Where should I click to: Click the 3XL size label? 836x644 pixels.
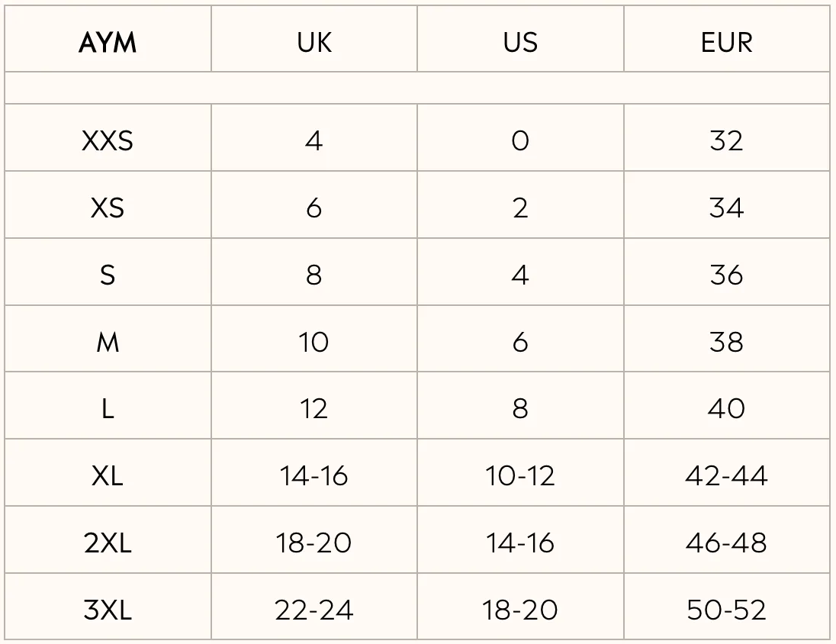pyautogui.click(x=108, y=610)
